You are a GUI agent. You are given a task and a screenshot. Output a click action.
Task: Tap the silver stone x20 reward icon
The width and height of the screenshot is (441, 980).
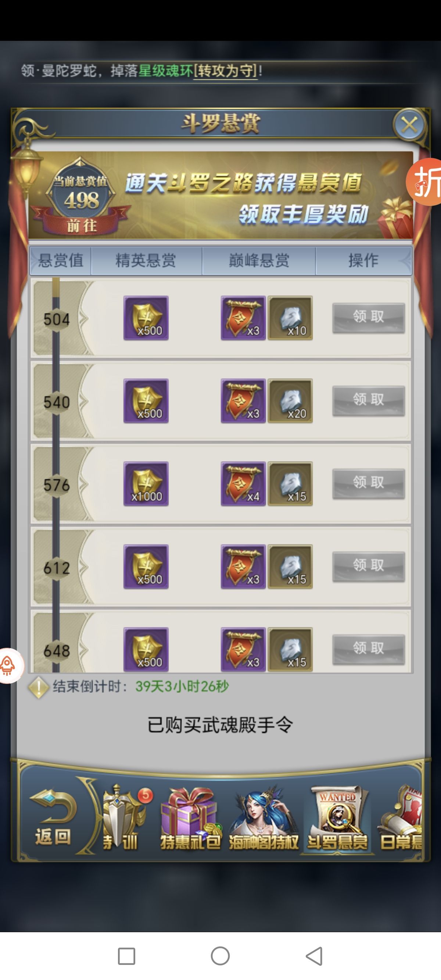290,401
